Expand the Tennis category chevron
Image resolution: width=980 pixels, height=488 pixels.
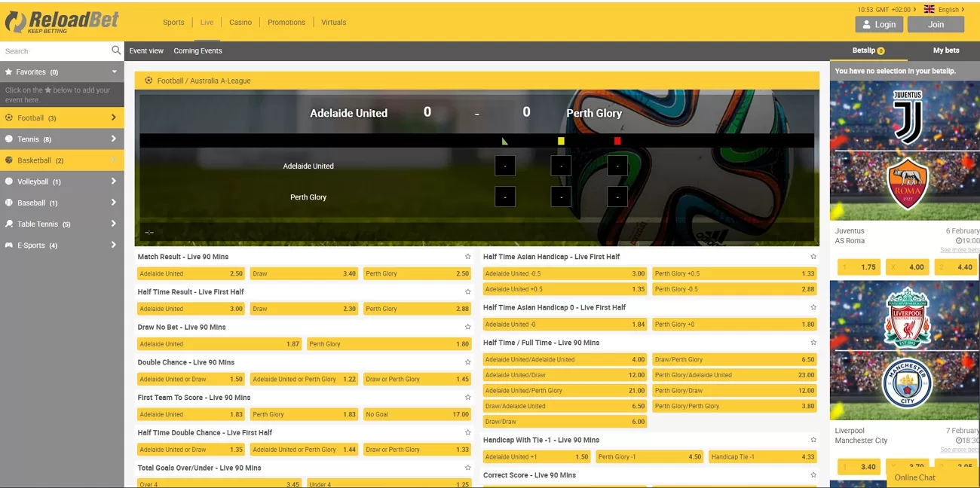113,139
